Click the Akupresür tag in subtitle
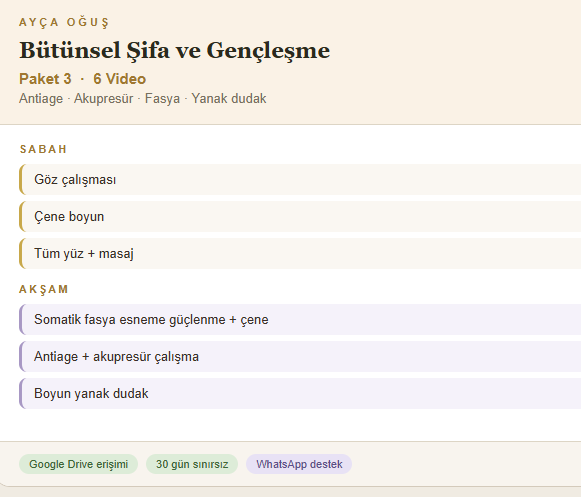Screen dimensions: 581x497 coord(103,99)
